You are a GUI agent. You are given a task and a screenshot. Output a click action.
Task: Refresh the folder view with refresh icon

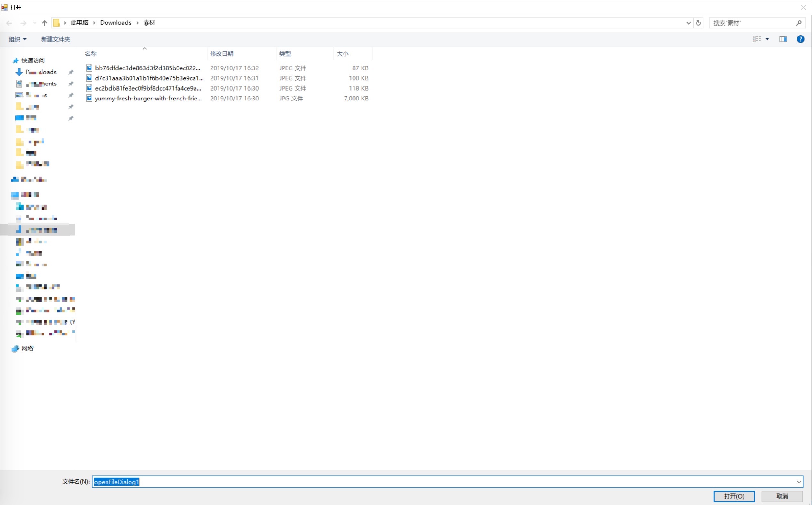point(698,22)
